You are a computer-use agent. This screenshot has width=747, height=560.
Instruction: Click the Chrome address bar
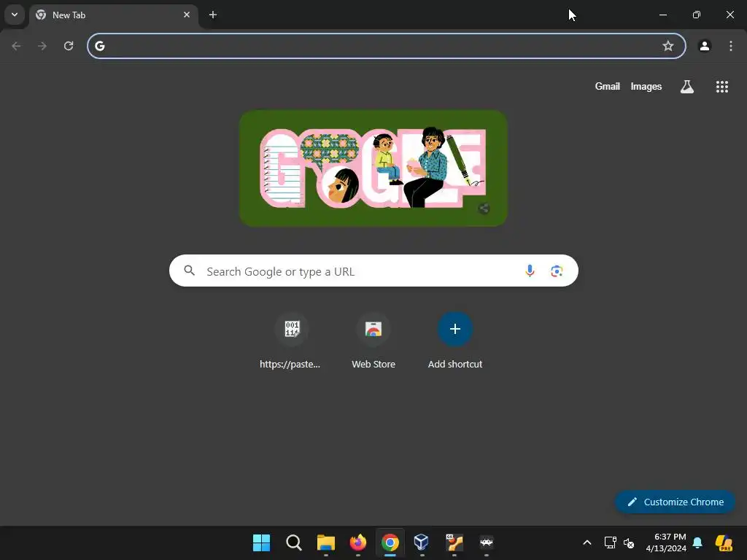click(386, 46)
